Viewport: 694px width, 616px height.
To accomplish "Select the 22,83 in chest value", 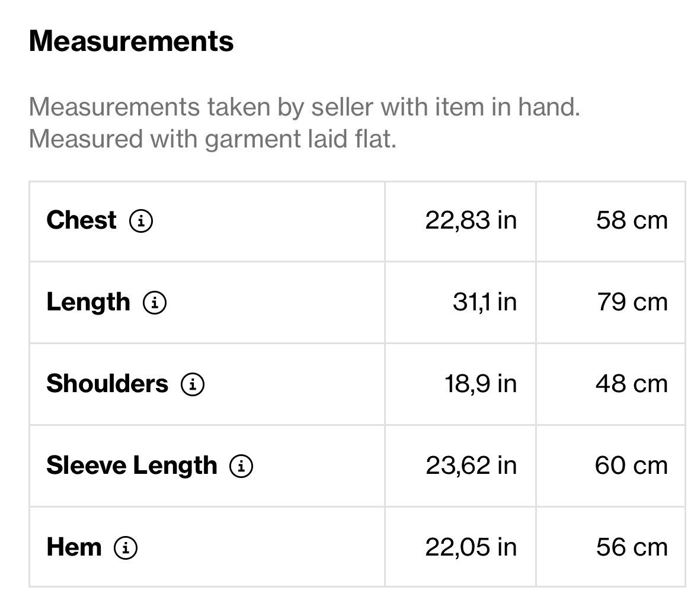I will [x=471, y=220].
